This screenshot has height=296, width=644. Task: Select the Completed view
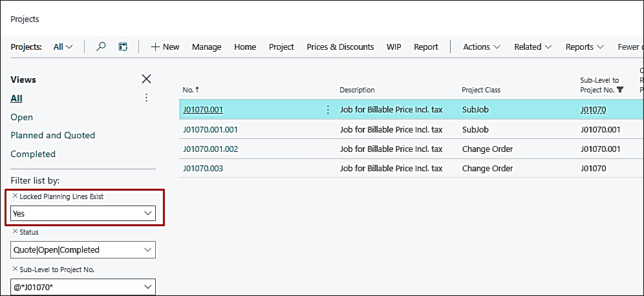[33, 154]
